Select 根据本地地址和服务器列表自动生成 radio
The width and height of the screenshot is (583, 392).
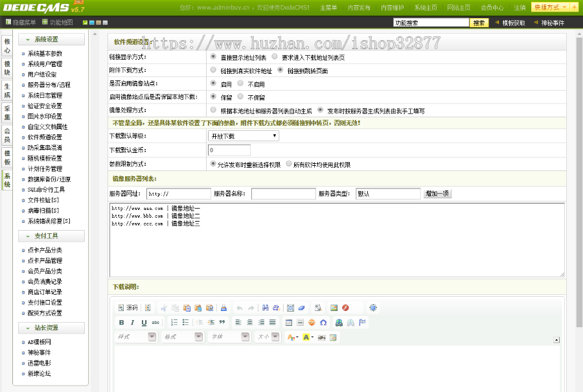[x=213, y=110]
